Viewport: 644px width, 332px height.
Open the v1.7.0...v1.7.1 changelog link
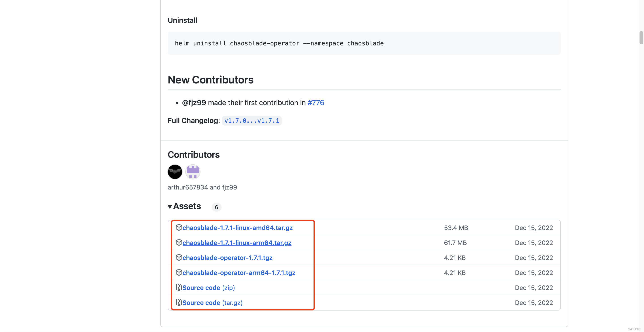(252, 121)
